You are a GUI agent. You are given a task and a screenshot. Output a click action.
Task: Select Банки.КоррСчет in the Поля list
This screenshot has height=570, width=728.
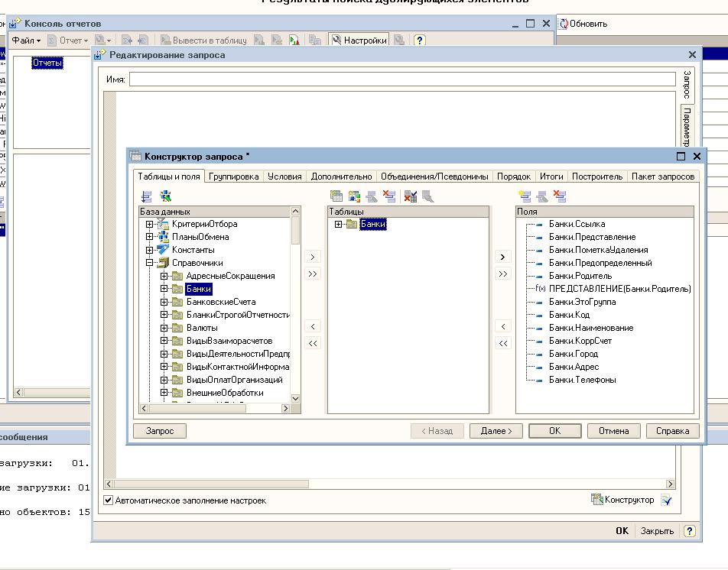(580, 341)
